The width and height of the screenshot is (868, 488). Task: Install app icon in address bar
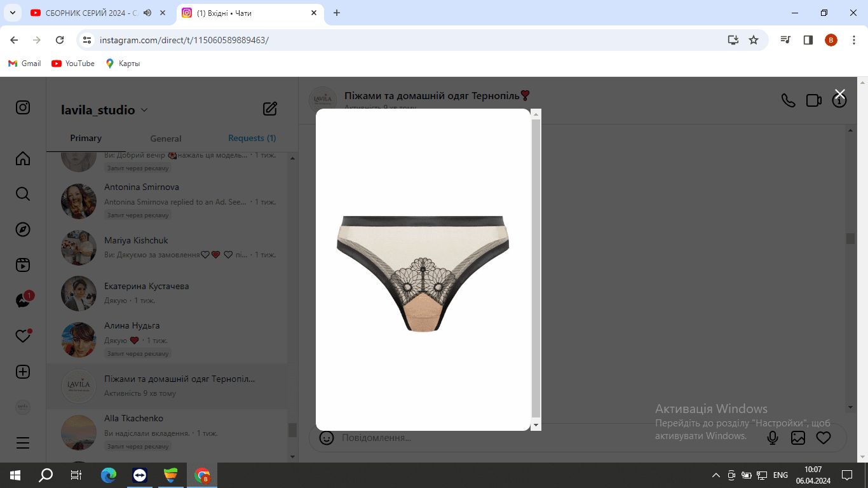[733, 40]
